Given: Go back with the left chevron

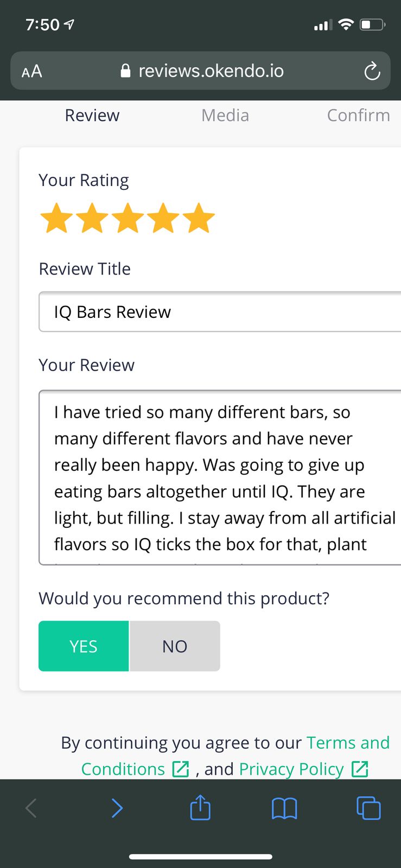Looking at the screenshot, I should [x=31, y=808].
